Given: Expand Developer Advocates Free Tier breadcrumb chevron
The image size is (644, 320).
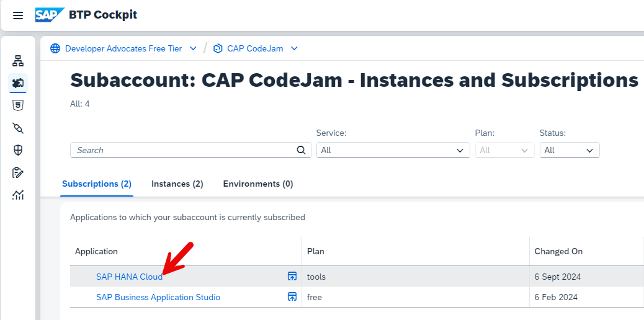Looking at the screenshot, I should click(x=193, y=48).
